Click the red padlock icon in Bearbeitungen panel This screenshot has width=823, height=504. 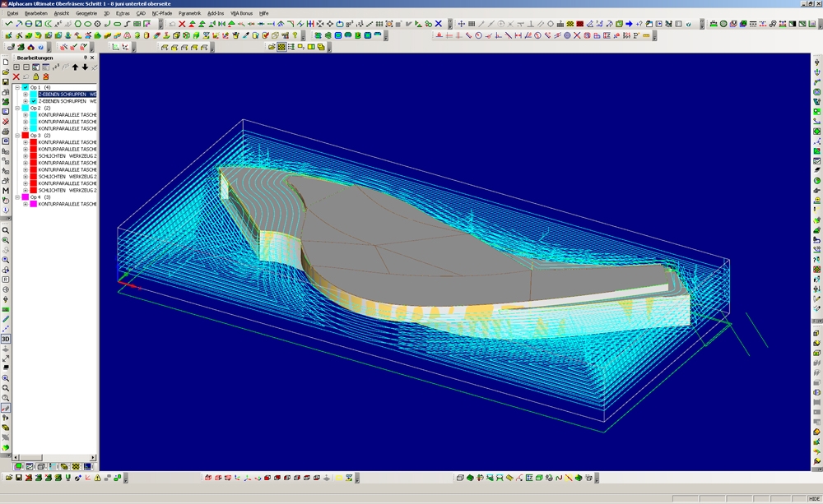coord(45,76)
